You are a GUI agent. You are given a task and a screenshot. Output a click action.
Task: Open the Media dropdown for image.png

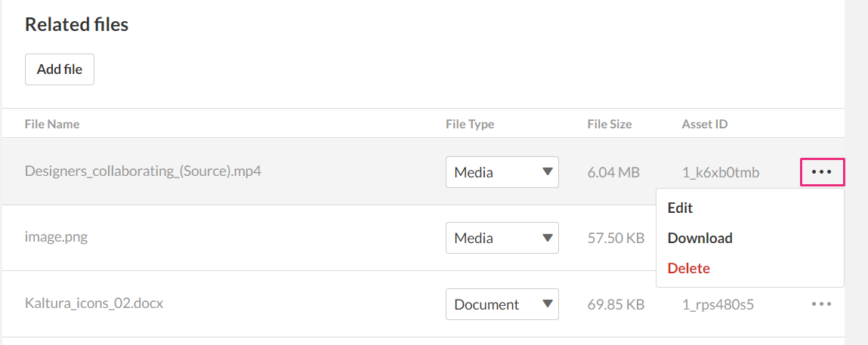[502, 238]
